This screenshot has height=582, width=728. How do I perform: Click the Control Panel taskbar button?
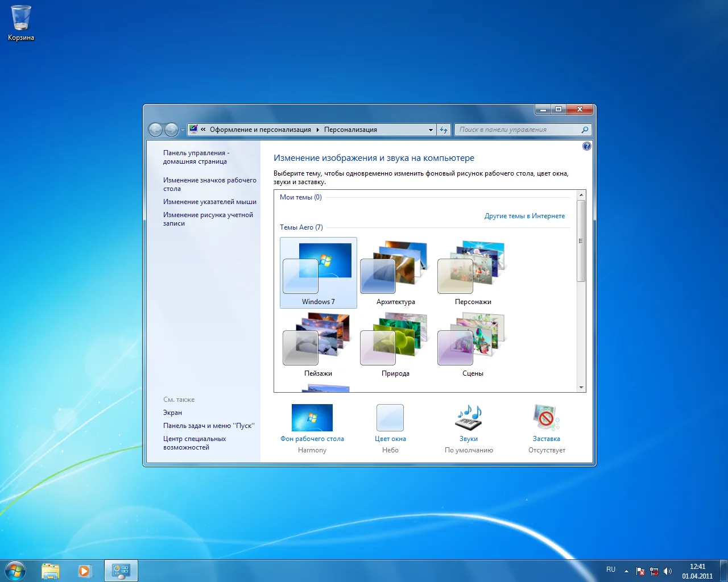tap(121, 571)
